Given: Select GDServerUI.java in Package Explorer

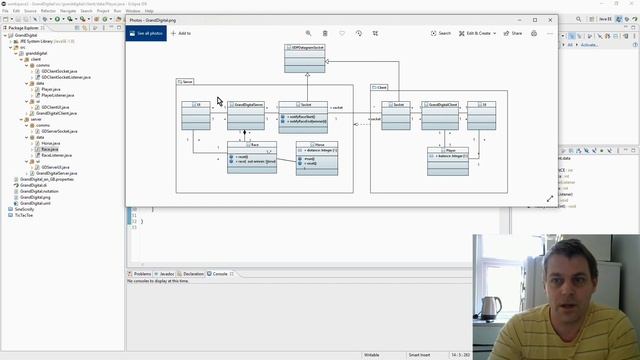Looking at the screenshot, I should (56, 167).
